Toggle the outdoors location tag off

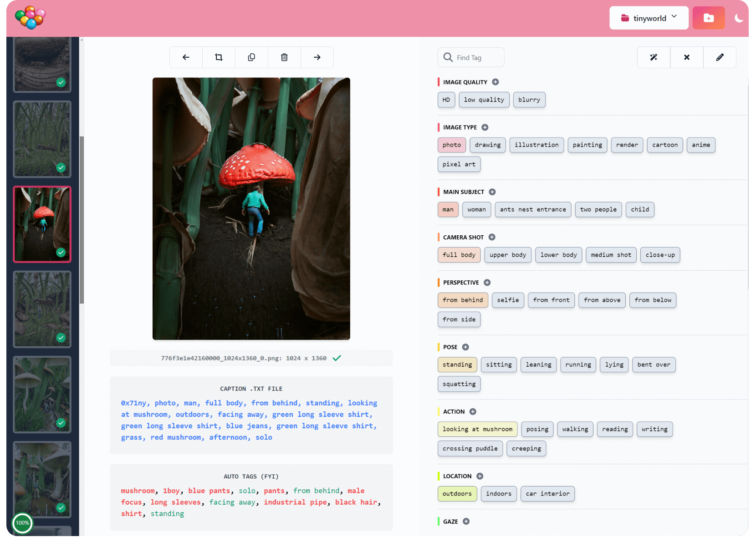click(457, 493)
